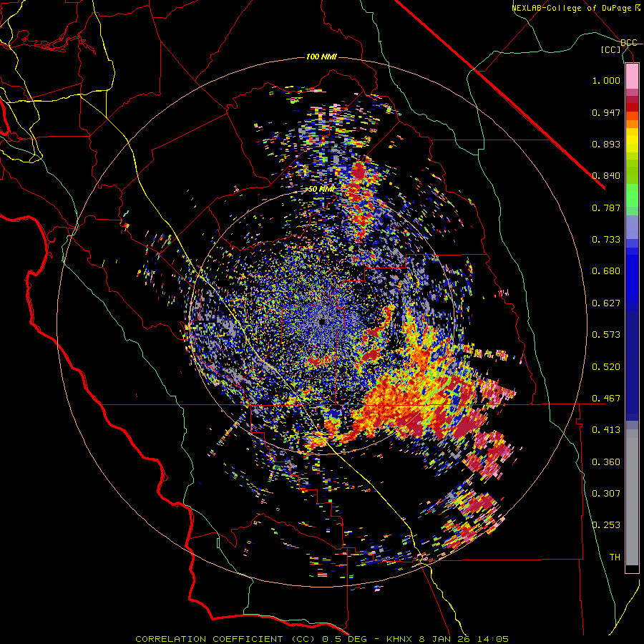Click the 0.680 scale value
The width and height of the screenshot is (644, 644).
tap(606, 271)
